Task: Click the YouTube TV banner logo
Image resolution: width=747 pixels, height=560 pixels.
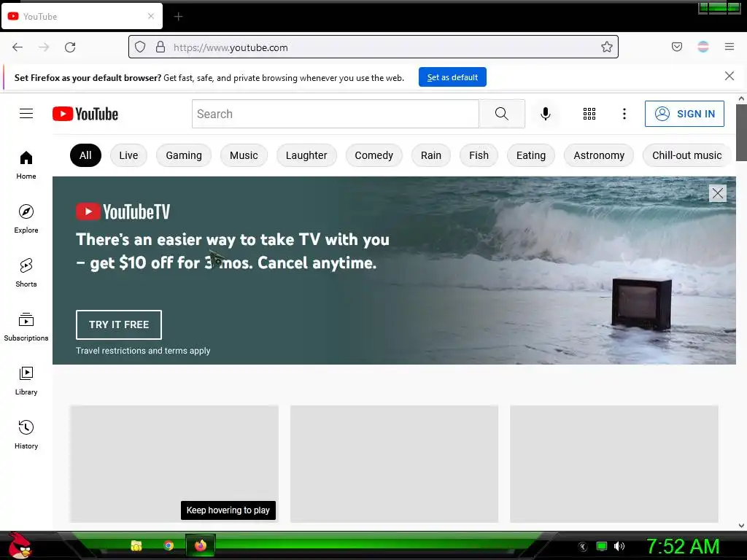Action: [123, 212]
